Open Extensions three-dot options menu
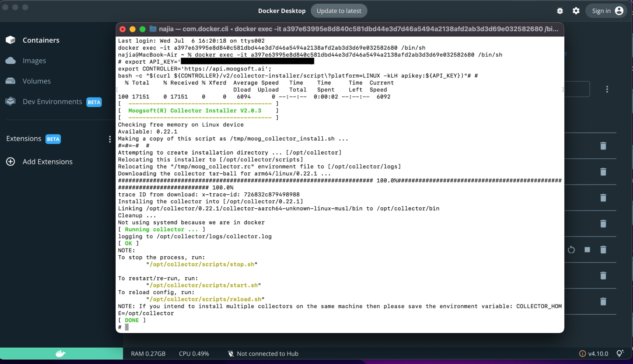633x364 pixels. click(110, 139)
